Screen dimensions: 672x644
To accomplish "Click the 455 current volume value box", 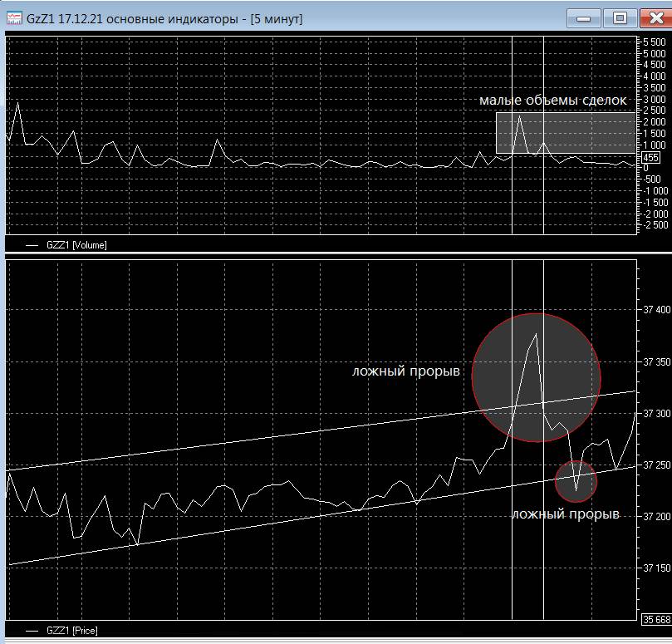I will click(x=650, y=157).
